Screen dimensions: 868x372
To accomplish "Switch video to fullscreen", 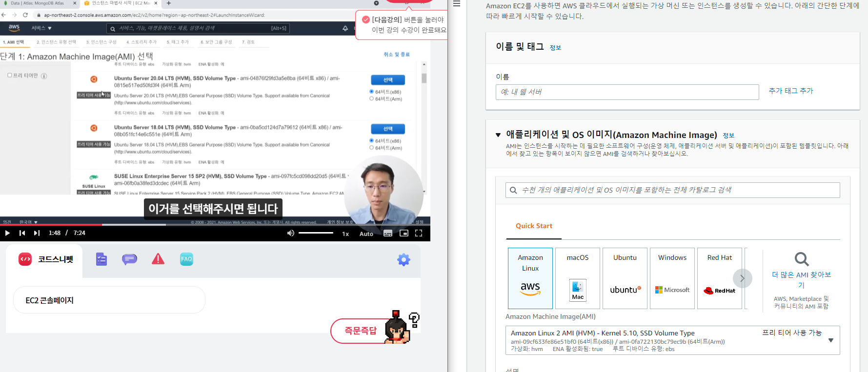I will 419,234.
